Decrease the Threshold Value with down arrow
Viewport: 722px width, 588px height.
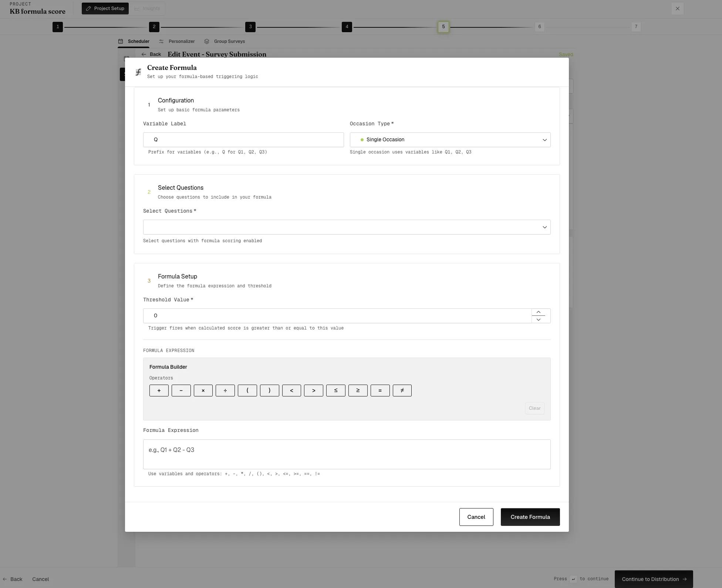click(539, 320)
